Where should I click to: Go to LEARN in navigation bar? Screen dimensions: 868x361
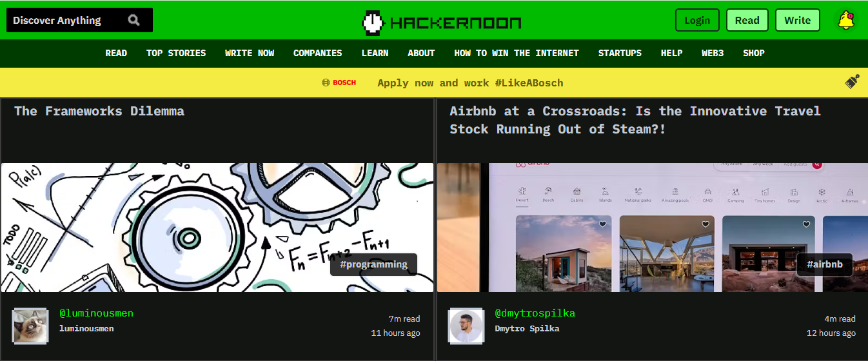click(x=375, y=53)
